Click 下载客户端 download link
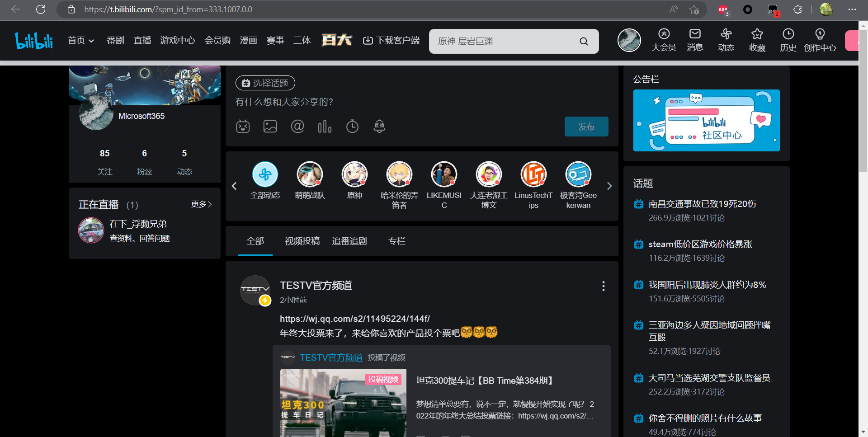This screenshot has height=437, width=868. (x=391, y=40)
